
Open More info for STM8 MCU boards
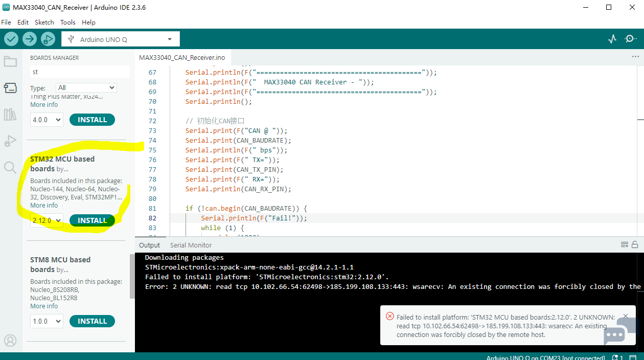click(x=44, y=306)
